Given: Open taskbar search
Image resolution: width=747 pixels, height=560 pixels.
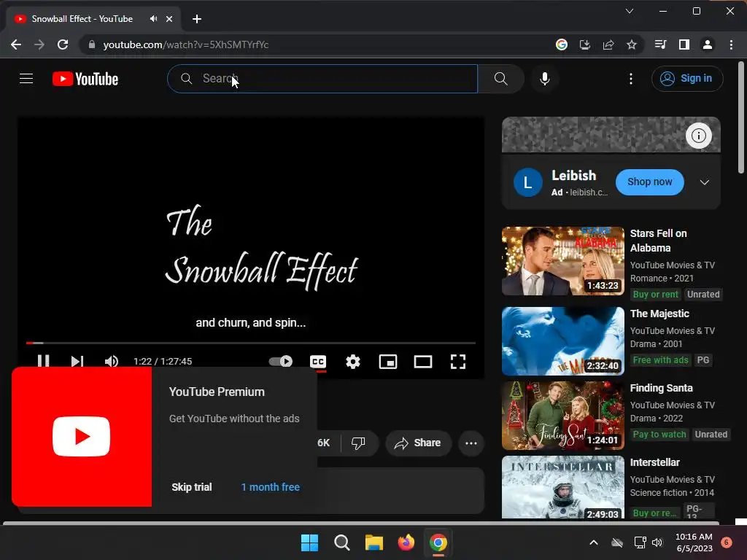Looking at the screenshot, I should tap(341, 542).
